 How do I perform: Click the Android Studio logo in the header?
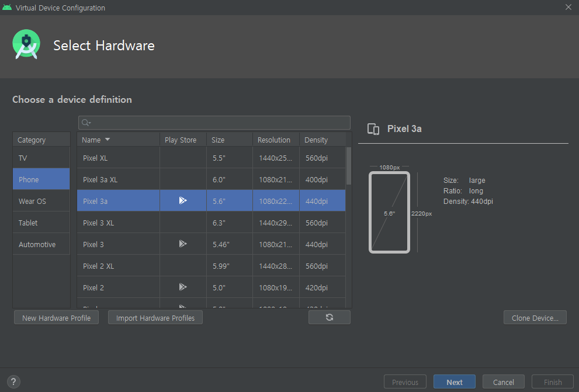[x=26, y=44]
